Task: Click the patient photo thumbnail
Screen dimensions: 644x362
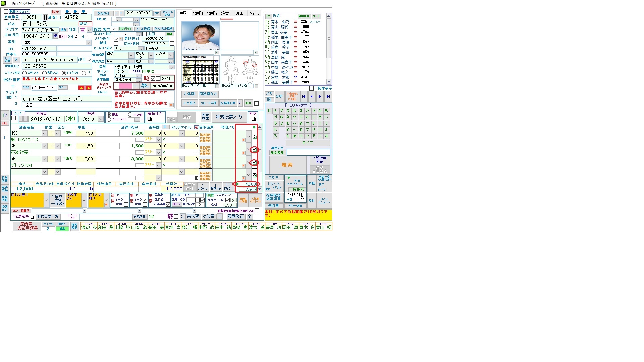Action: click(200, 36)
